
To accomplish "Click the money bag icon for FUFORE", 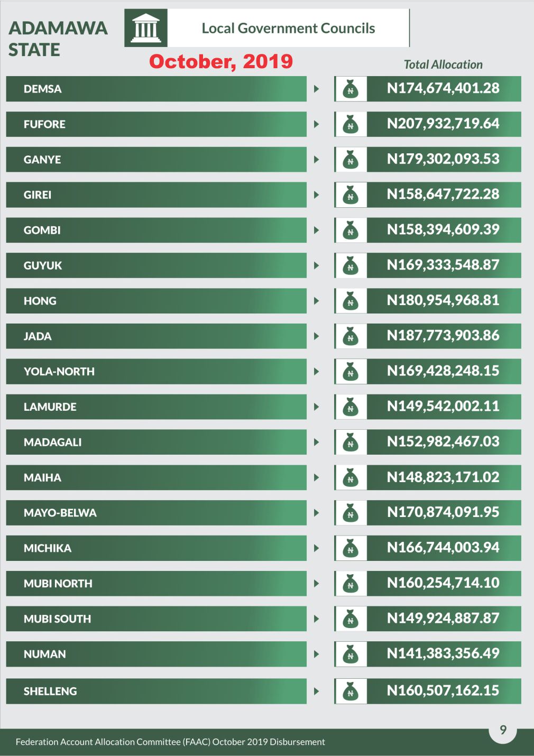I will pyautogui.click(x=351, y=125).
